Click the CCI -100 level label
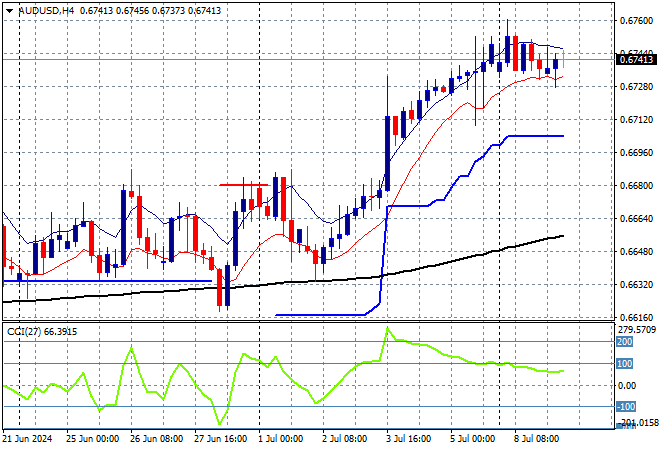Image resolution: width=660 pixels, height=450 pixels. coord(624,407)
